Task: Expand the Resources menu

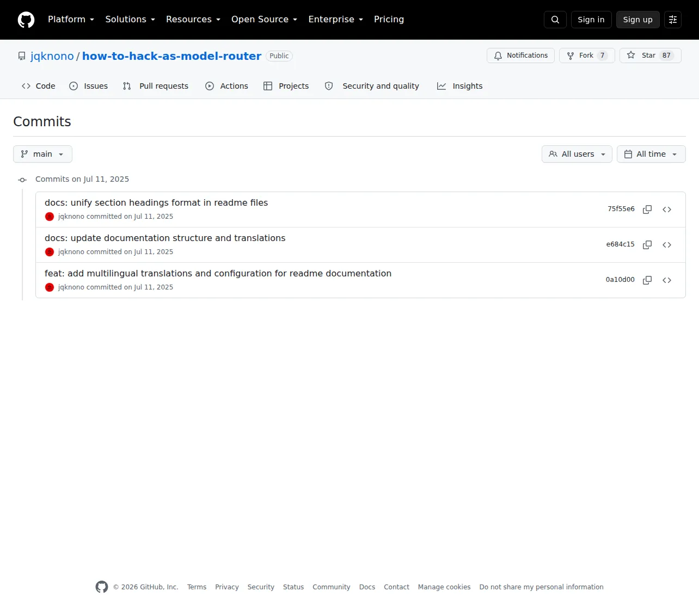Action: (x=193, y=20)
